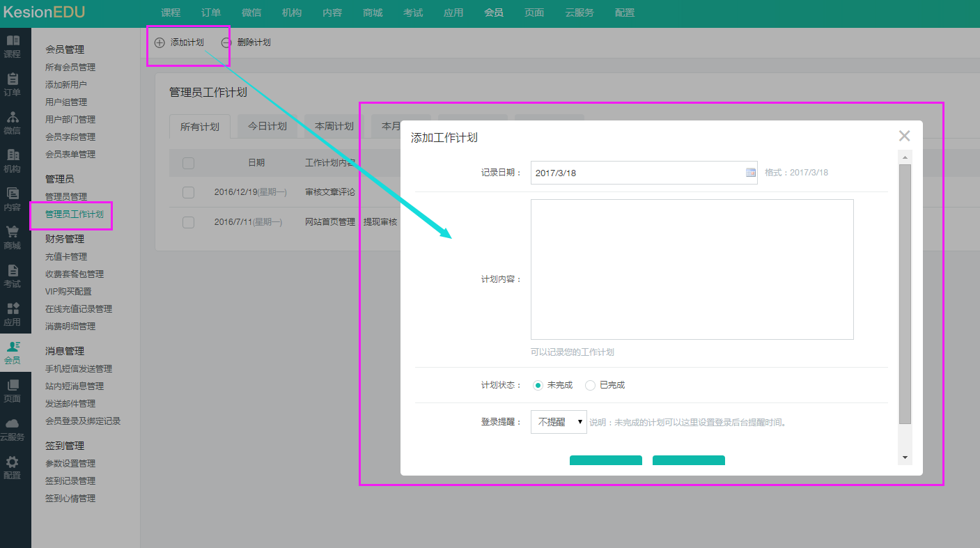Toggle the select-all checkbox in table header

[x=188, y=163]
